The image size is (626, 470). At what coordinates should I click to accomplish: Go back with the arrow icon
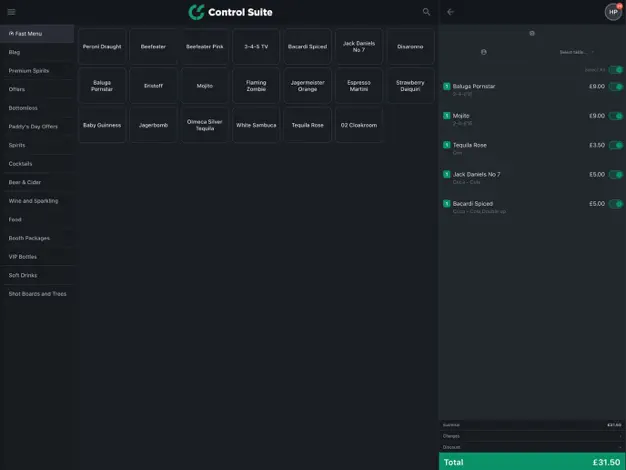coord(450,12)
